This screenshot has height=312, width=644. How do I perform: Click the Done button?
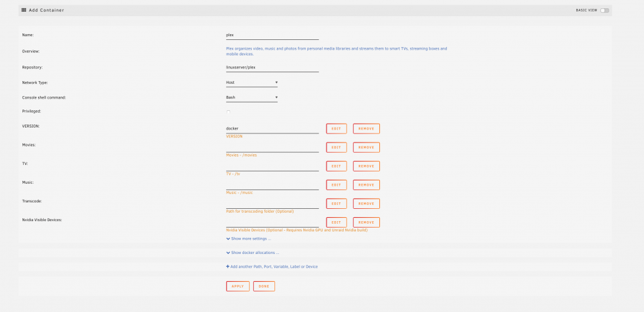tap(264, 286)
